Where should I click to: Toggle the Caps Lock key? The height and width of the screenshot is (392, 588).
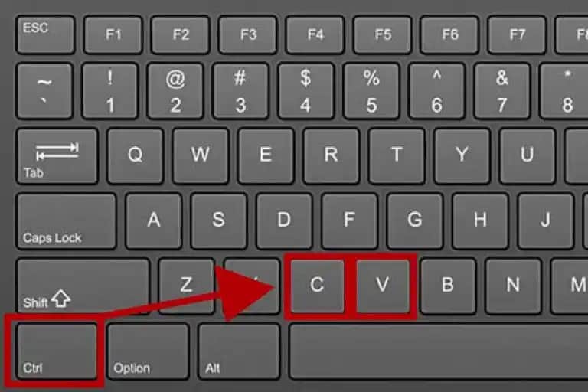(67, 221)
